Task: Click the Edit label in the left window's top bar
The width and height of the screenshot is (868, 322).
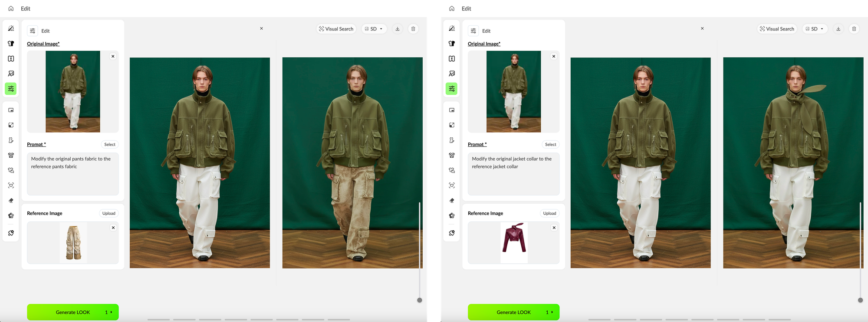Action: [26, 9]
